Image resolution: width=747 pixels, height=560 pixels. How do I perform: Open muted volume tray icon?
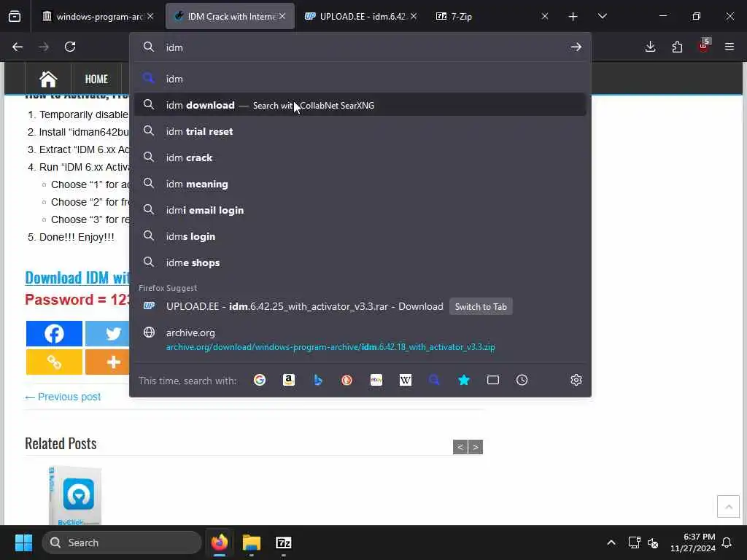tap(653, 542)
